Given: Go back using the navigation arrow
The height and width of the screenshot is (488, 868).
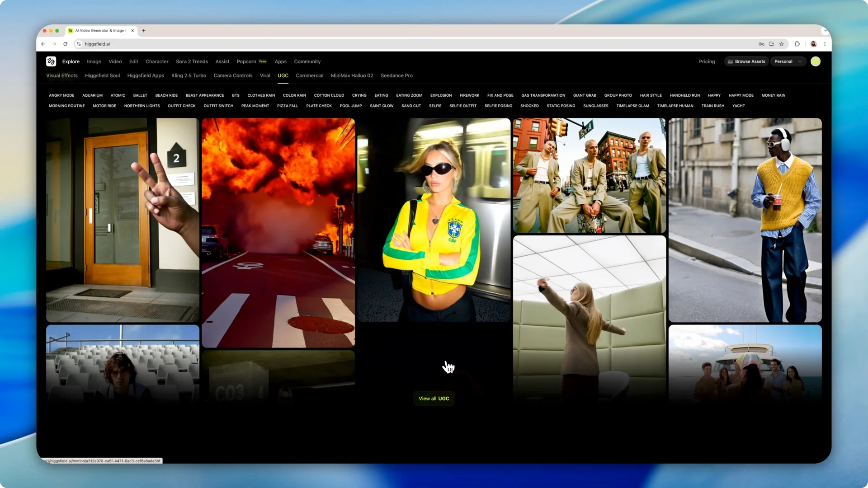Looking at the screenshot, I should (43, 44).
